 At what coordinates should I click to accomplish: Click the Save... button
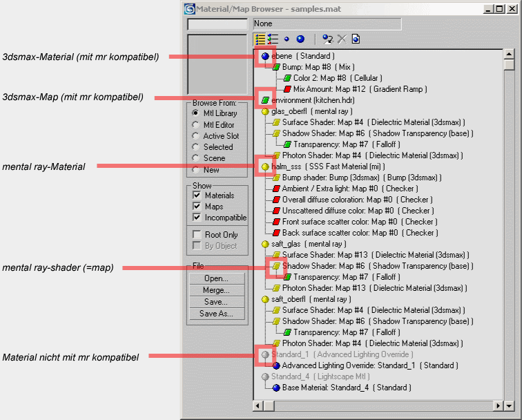(217, 302)
